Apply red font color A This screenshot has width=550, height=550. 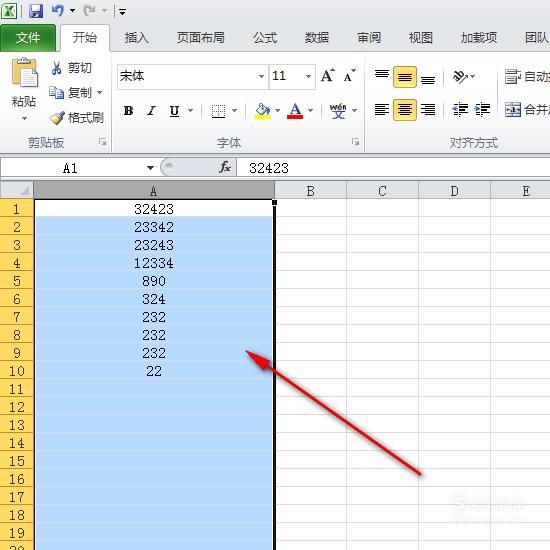(295, 111)
